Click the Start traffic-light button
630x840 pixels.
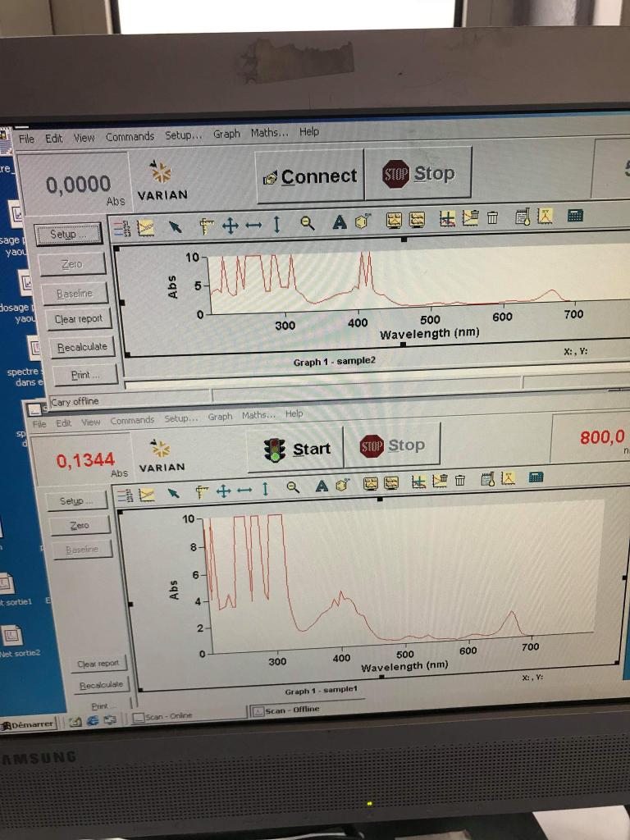click(295, 449)
